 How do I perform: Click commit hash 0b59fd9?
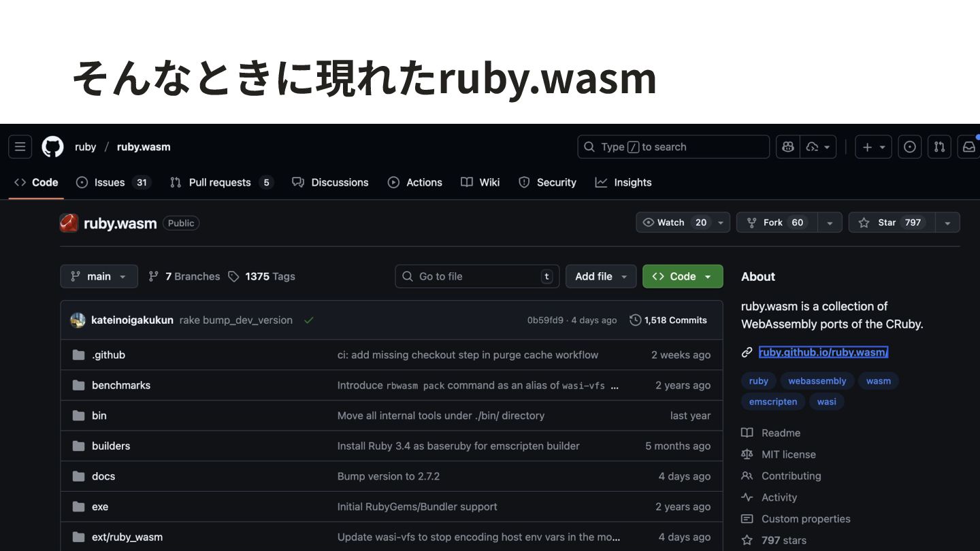point(545,320)
